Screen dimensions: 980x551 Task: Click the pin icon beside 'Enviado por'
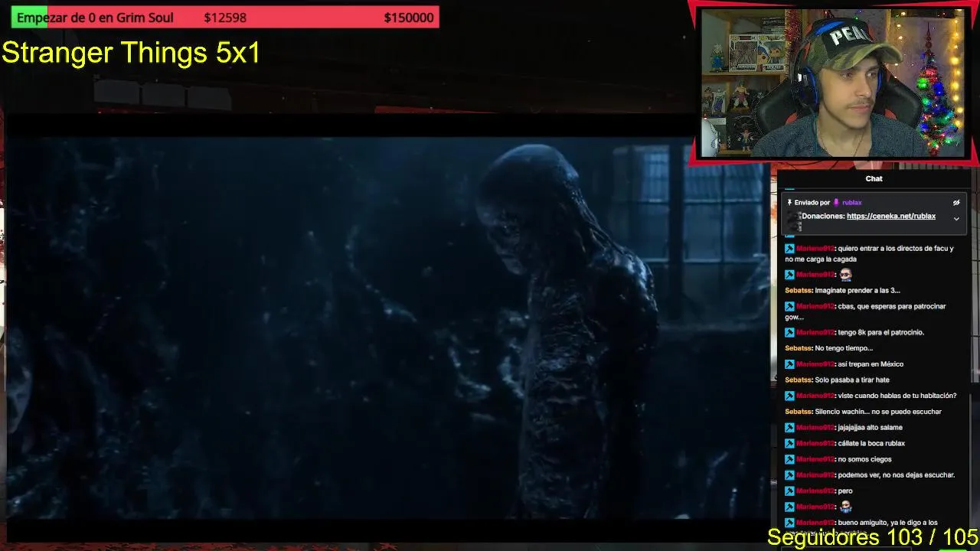[789, 203]
